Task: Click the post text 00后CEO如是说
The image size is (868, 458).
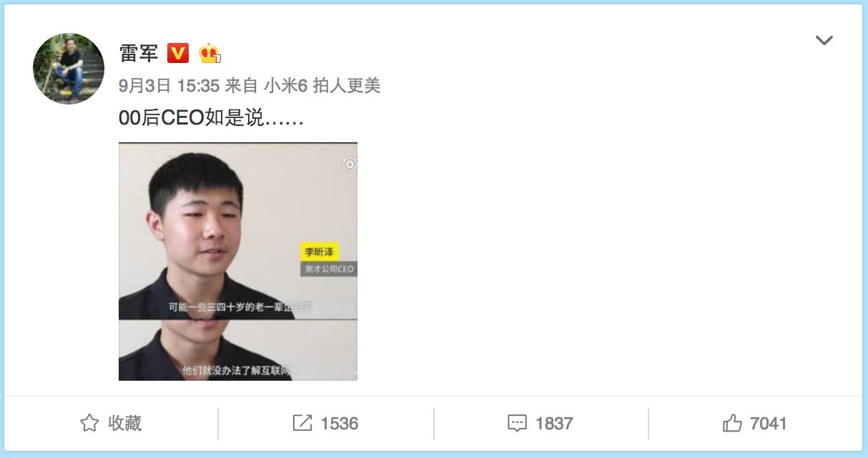Action: (212, 119)
